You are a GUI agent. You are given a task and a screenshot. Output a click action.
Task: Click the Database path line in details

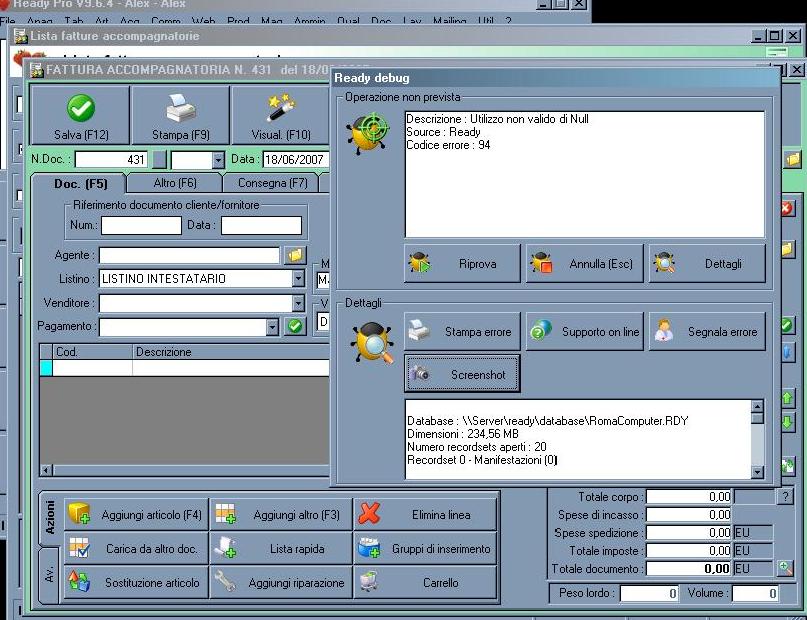548,421
